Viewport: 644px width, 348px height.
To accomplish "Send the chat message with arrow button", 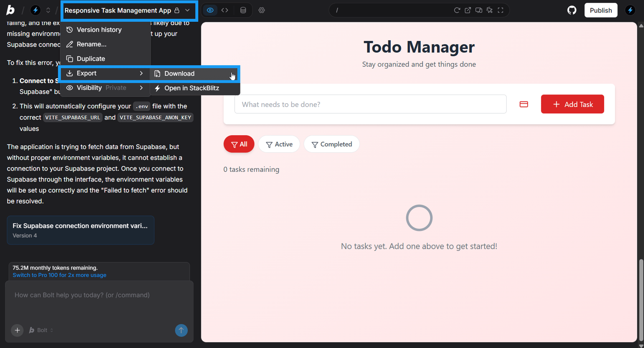I will coord(181,330).
